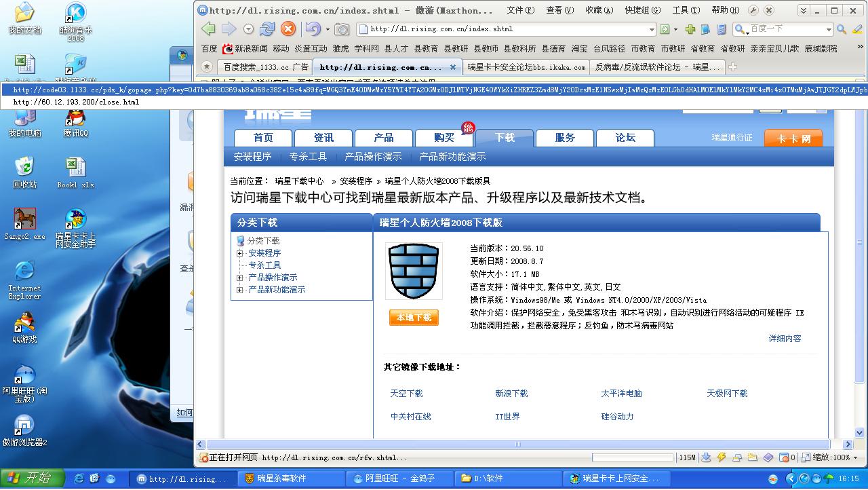Open the 腾讯QQ desktop shortcut
Image resolution: width=868 pixels, height=490 pixels.
click(x=76, y=122)
